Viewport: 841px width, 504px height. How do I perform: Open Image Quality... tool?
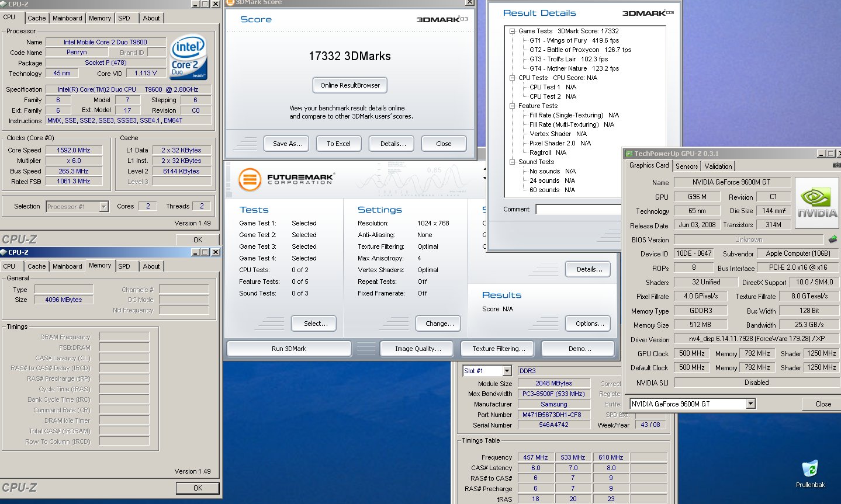point(418,349)
